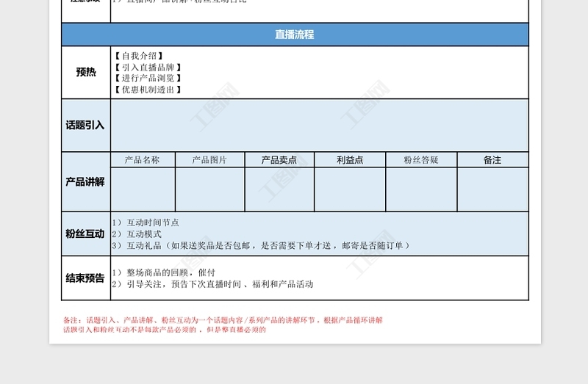This screenshot has height=384, width=588.
Task: Select the 预热 row label cell
Action: point(86,72)
